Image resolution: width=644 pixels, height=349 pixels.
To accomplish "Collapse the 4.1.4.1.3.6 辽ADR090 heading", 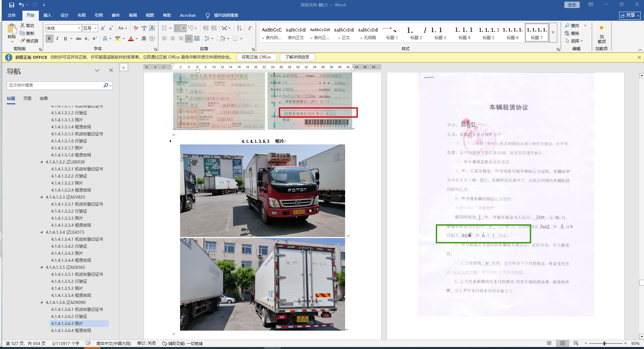I will (x=42, y=303).
